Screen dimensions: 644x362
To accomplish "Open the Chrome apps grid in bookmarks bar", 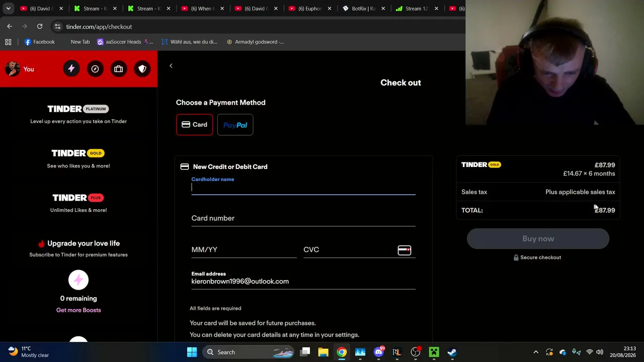I will pyautogui.click(x=8, y=42).
